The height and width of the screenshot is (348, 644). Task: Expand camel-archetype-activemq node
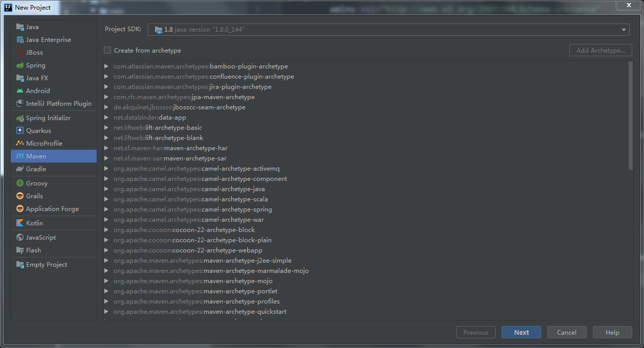pyautogui.click(x=106, y=169)
